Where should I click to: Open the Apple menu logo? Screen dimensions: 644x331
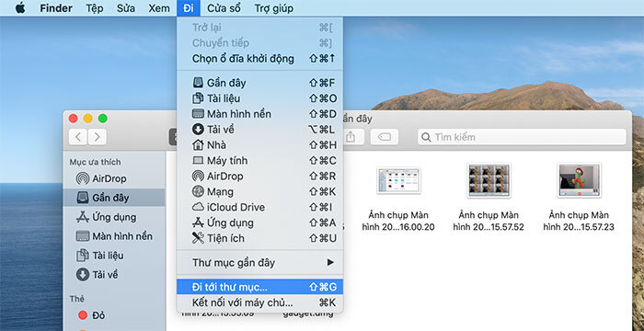pyautogui.click(x=20, y=8)
